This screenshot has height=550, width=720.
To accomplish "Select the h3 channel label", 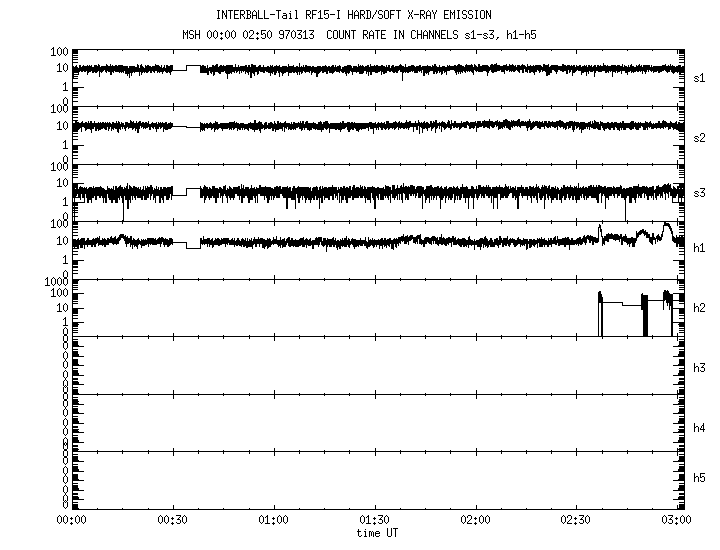I will coord(700,369).
